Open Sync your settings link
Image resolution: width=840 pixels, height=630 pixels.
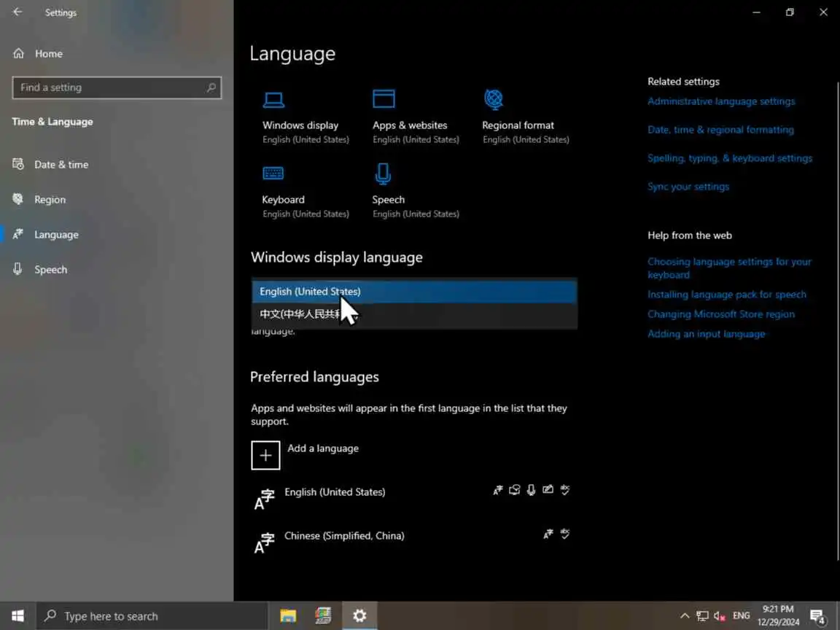coord(688,187)
